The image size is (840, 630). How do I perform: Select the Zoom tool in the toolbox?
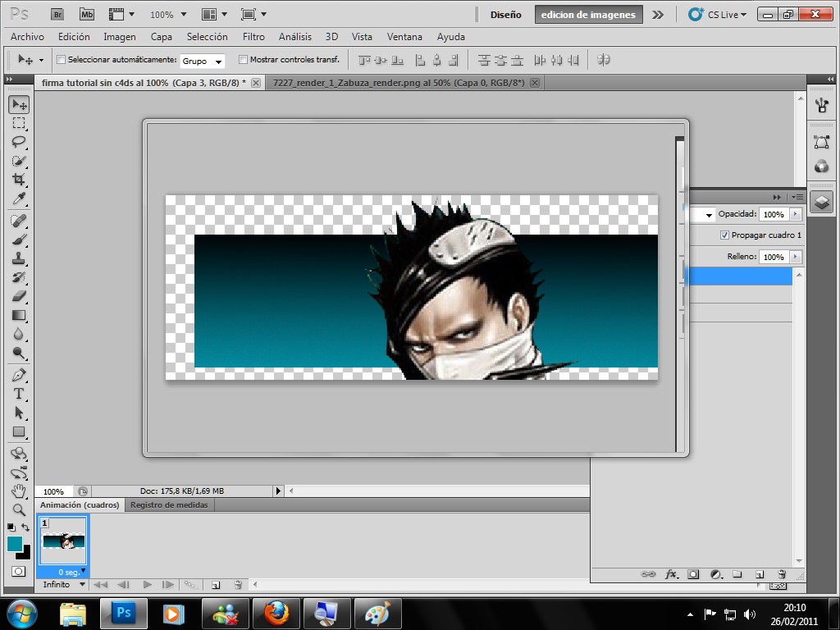[x=19, y=509]
